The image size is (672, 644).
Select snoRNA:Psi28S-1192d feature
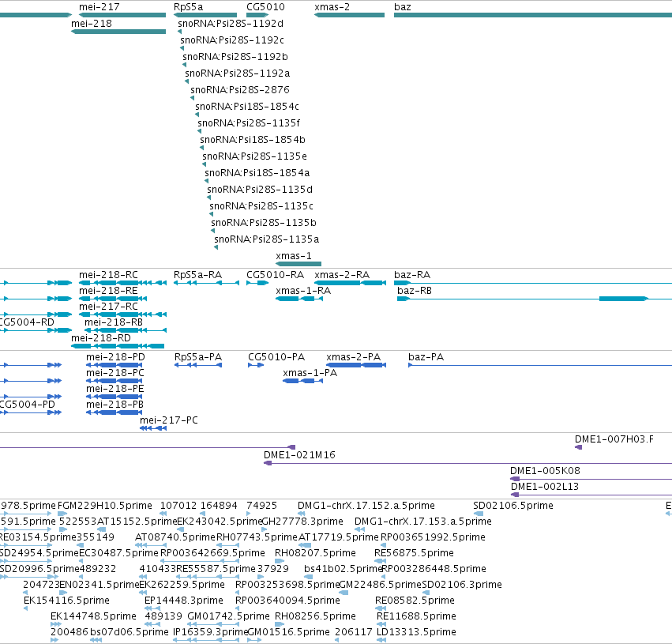[x=179, y=32]
